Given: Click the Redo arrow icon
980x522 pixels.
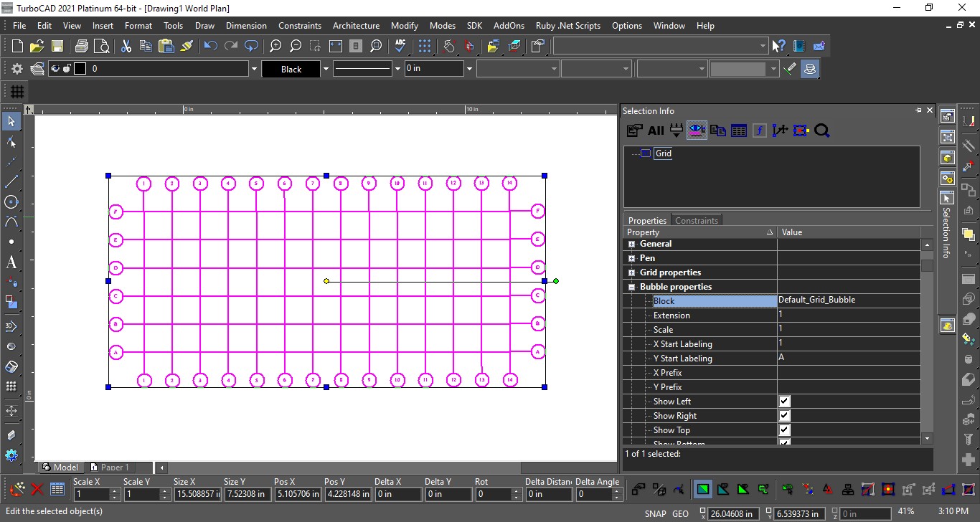Looking at the screenshot, I should coord(231,46).
